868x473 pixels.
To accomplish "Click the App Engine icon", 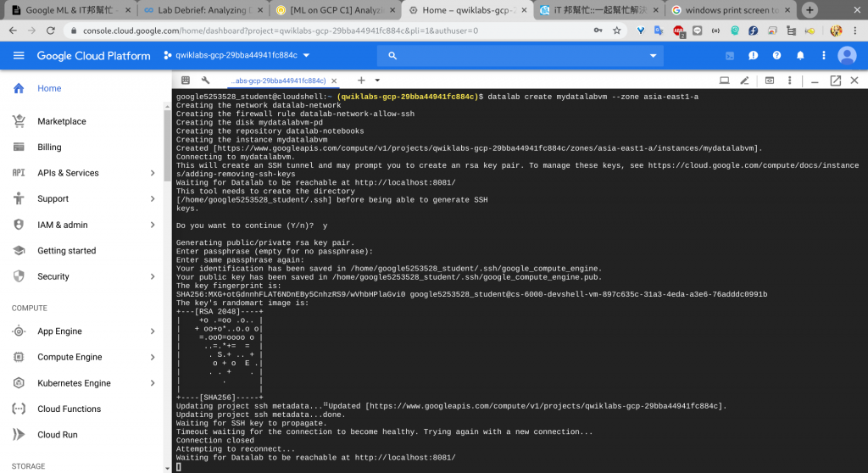I will [19, 331].
